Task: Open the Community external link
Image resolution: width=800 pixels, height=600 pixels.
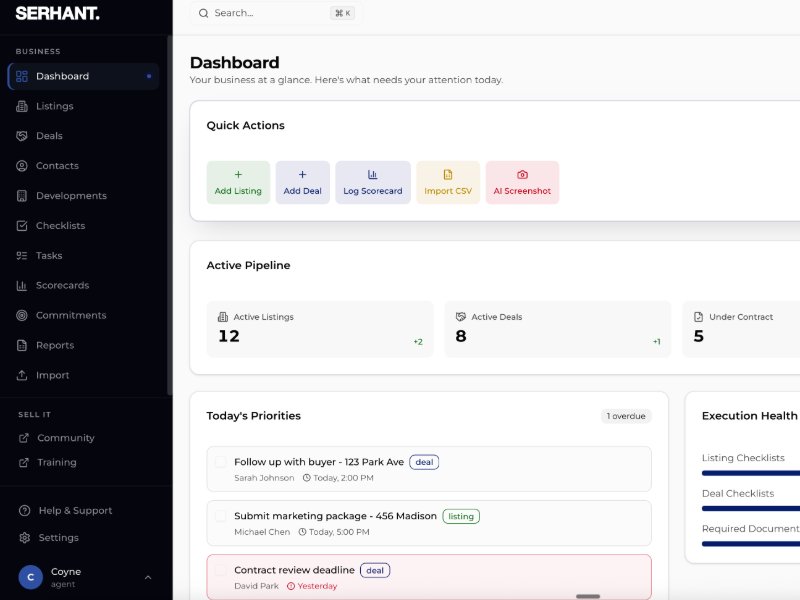Action: click(65, 438)
